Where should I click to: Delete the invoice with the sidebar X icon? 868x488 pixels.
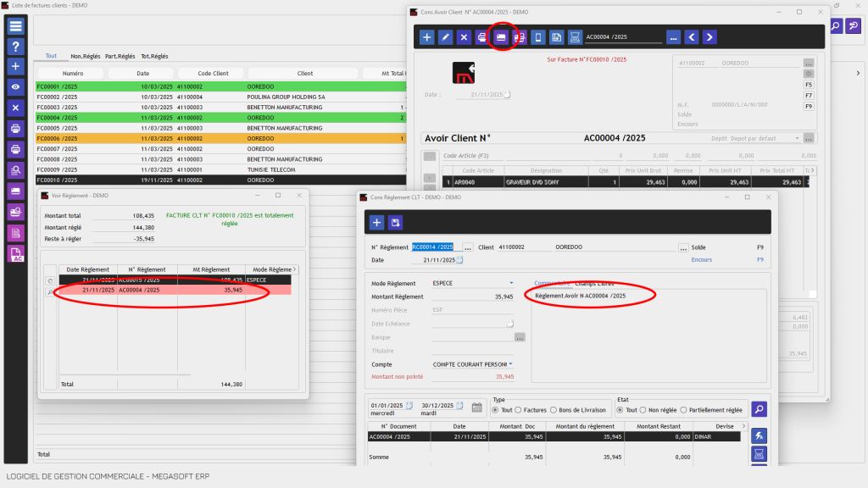15,108
